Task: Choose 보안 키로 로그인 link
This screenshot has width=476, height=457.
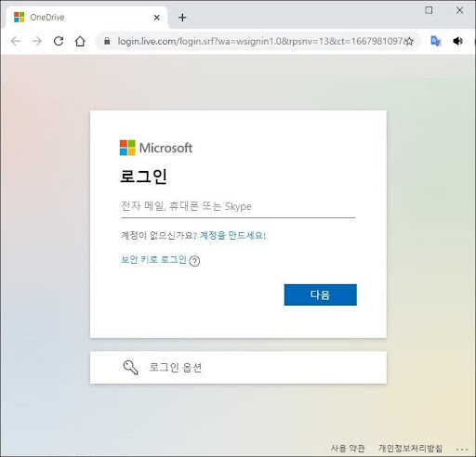Action: pos(153,259)
